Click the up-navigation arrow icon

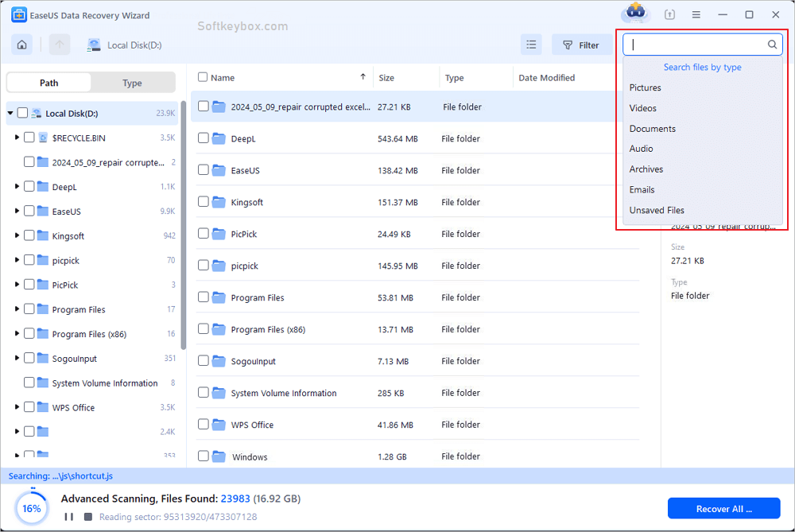(x=59, y=45)
